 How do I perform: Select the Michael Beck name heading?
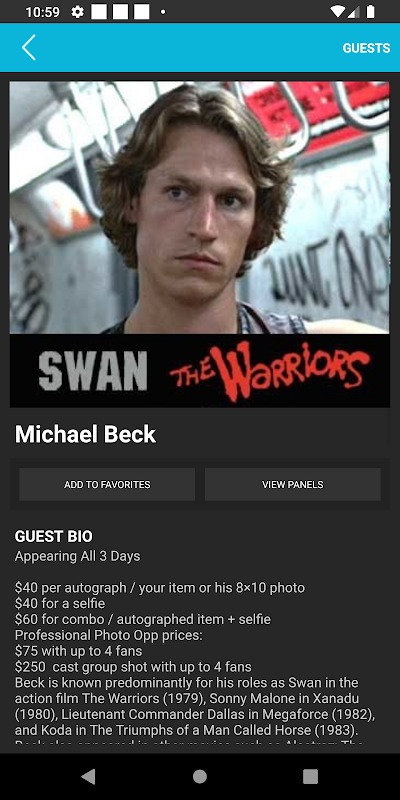(85, 434)
